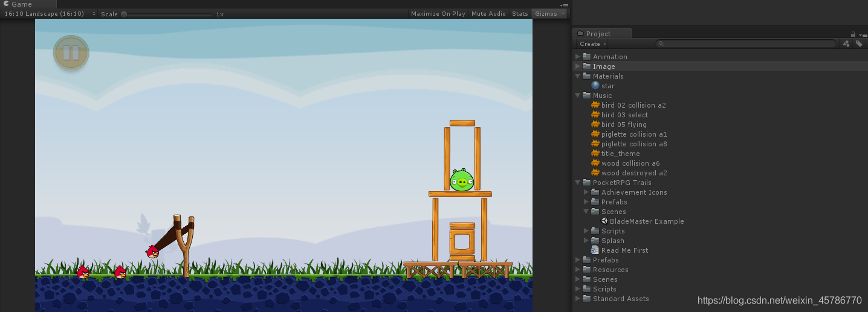This screenshot has width=868, height=312.
Task: Click the audio icon of bird 02 collision a2
Action: tap(595, 105)
